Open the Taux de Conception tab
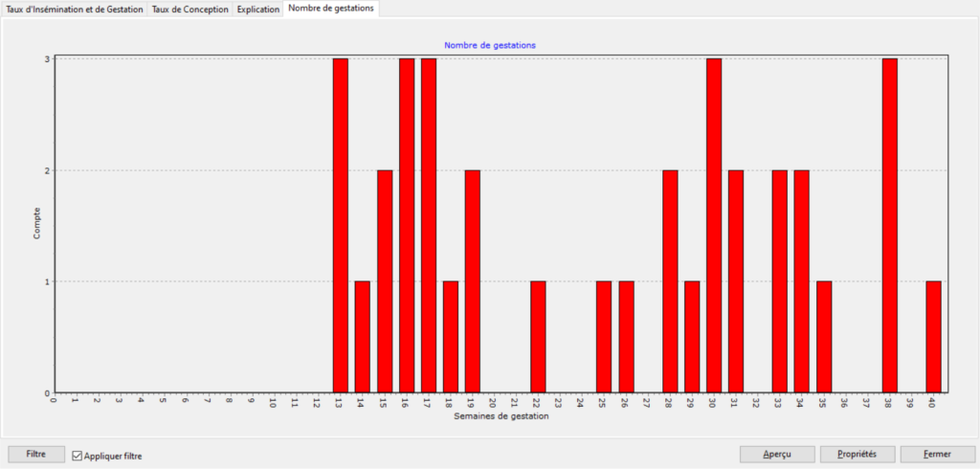Screen dimensions: 980x469 pyautogui.click(x=190, y=9)
